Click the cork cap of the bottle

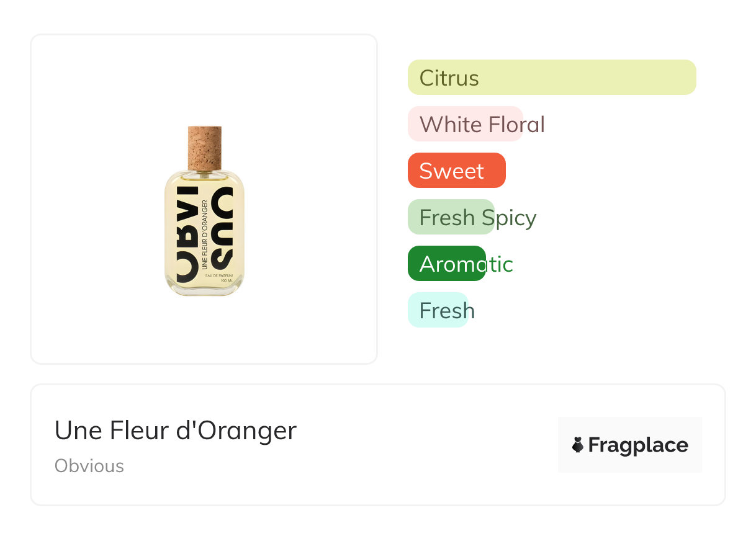coord(204,146)
